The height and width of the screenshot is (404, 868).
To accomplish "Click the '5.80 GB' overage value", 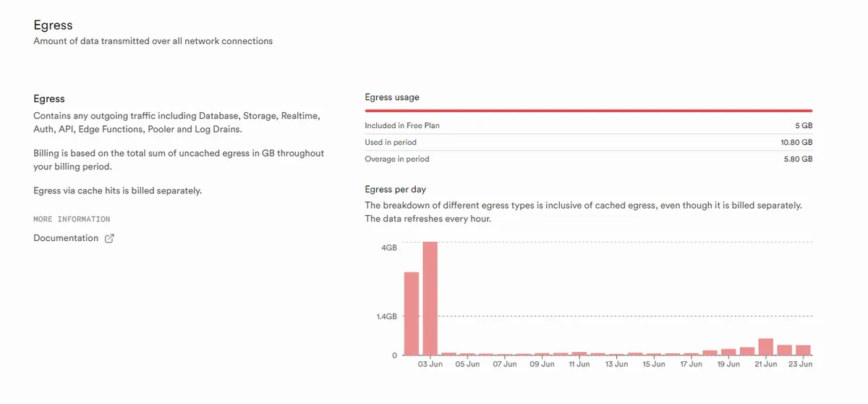I will pyautogui.click(x=799, y=159).
